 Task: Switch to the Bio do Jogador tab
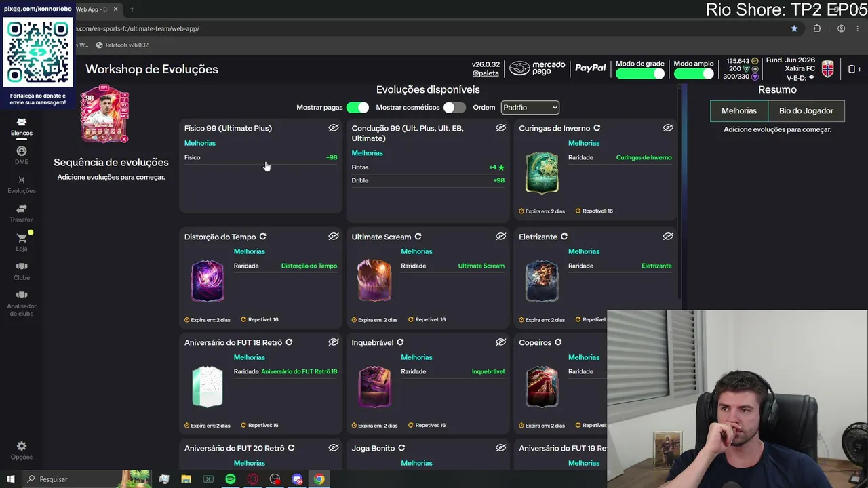pos(806,110)
